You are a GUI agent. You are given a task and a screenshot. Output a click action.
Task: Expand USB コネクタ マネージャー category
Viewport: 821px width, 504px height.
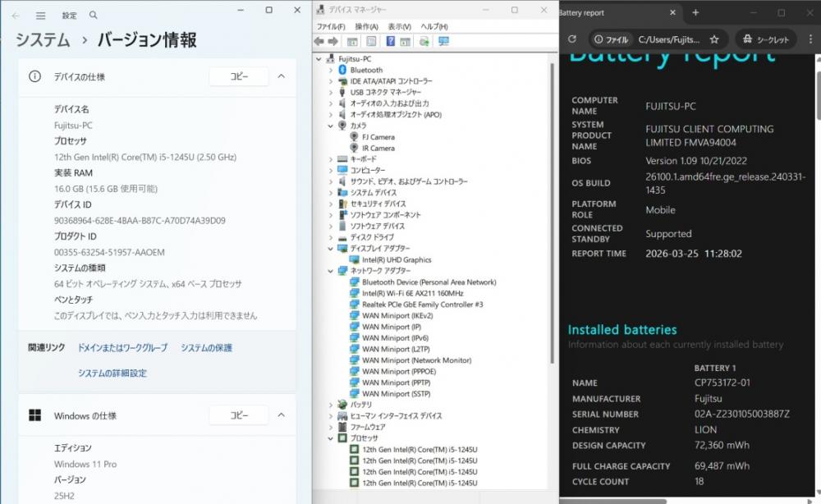click(330, 92)
